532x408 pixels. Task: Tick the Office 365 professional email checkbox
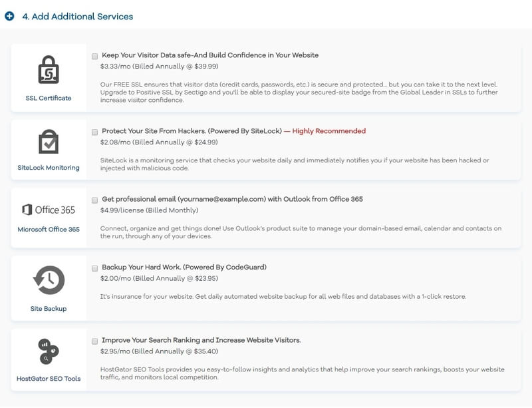94,200
